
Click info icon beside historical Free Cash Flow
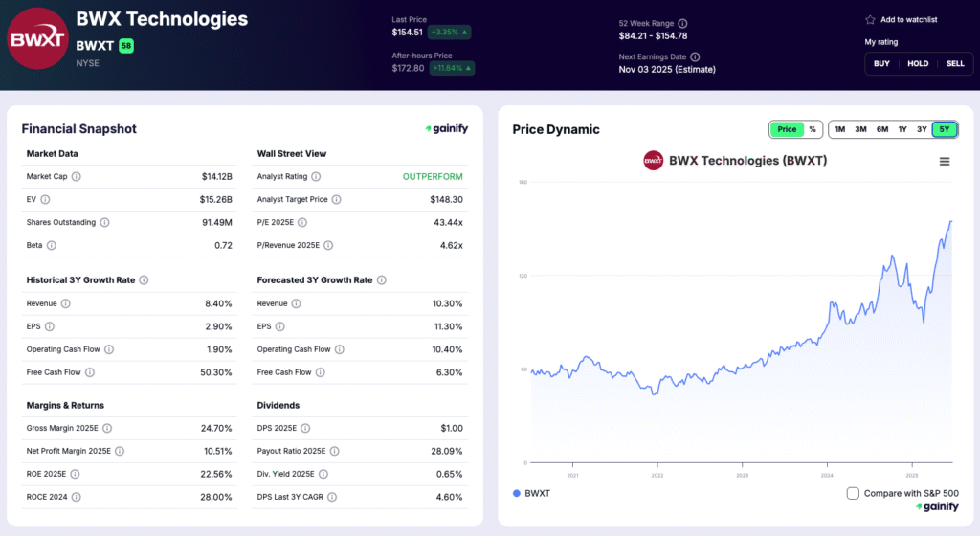tap(90, 372)
